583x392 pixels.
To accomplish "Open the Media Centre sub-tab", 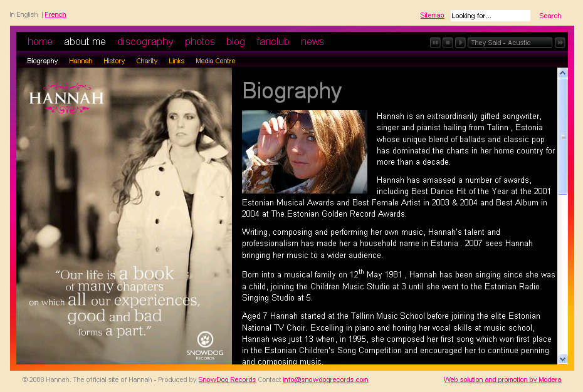I will [x=216, y=61].
